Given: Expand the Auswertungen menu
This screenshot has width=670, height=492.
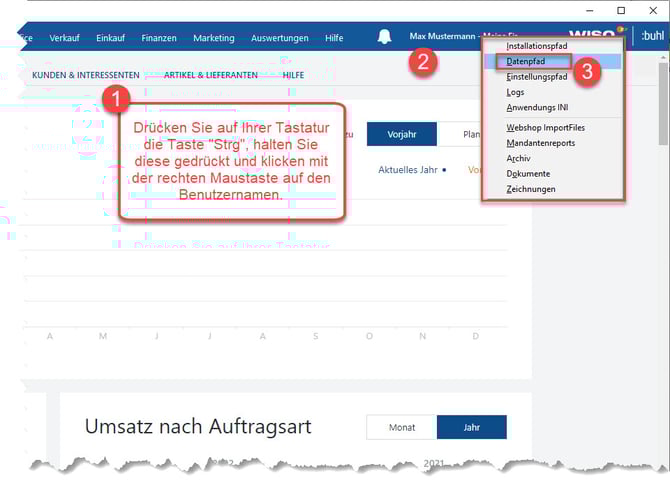Looking at the screenshot, I should tap(279, 38).
